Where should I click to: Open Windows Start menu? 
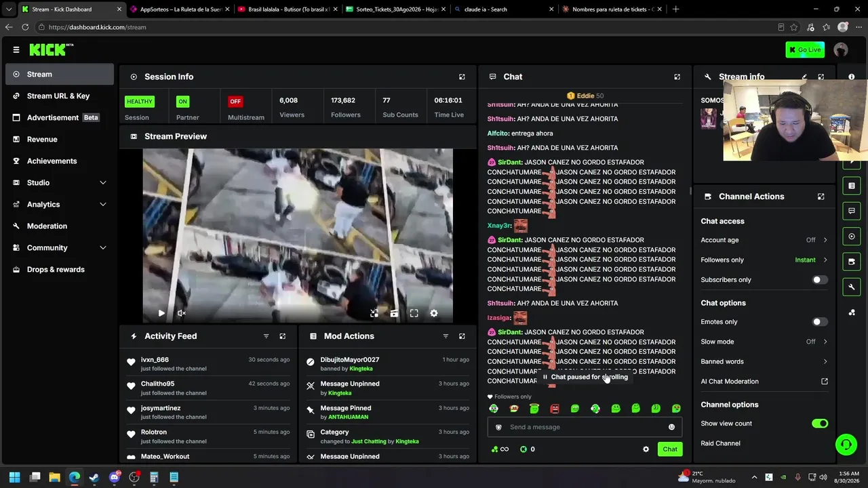pos(14,477)
